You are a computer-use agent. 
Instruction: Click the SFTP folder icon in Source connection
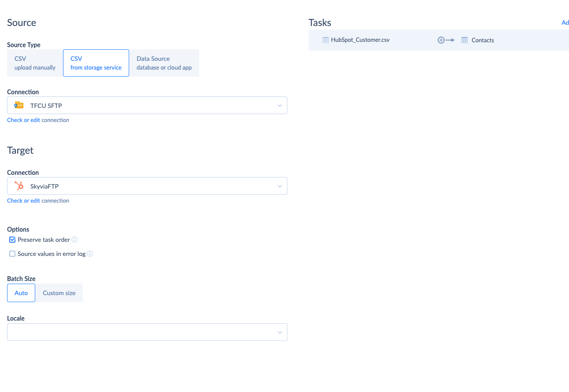click(x=19, y=105)
